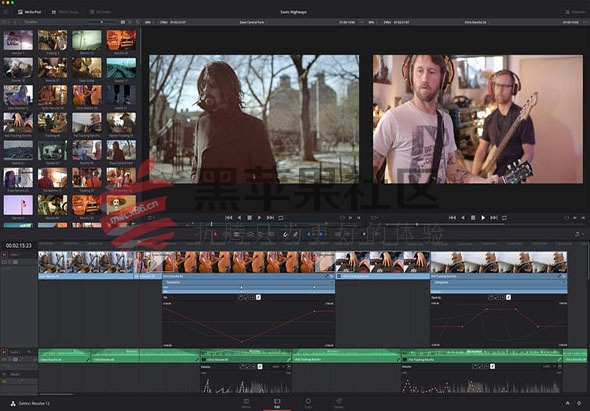Viewport: 590px width, 411px height.
Task: Switch to the Media page
Action: (x=246, y=403)
